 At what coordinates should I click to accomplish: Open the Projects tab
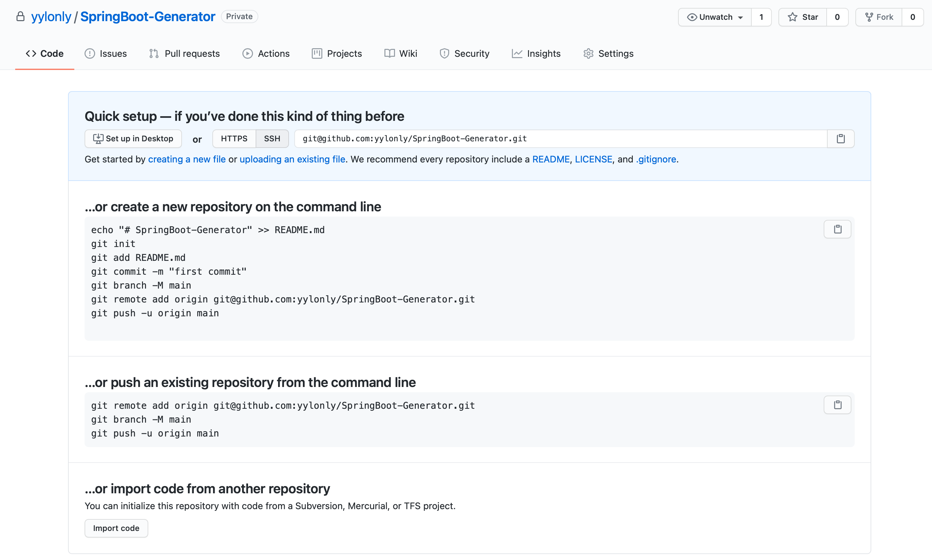337,53
